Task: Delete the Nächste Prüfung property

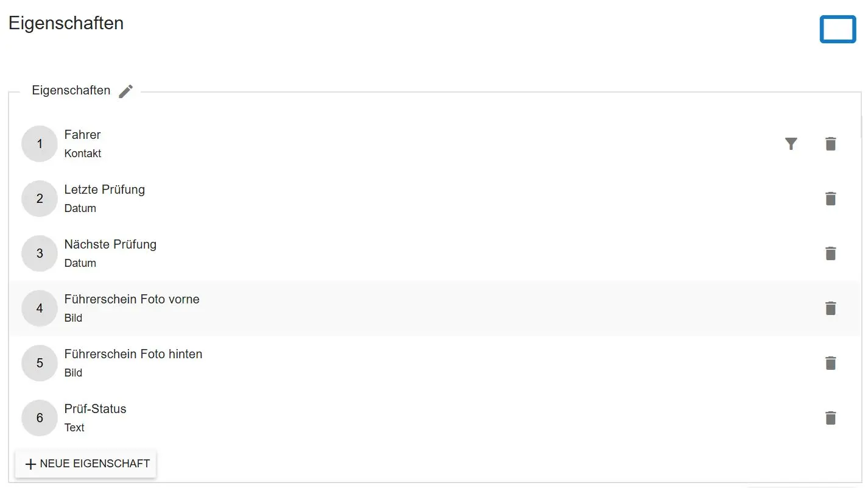Action: 830,253
